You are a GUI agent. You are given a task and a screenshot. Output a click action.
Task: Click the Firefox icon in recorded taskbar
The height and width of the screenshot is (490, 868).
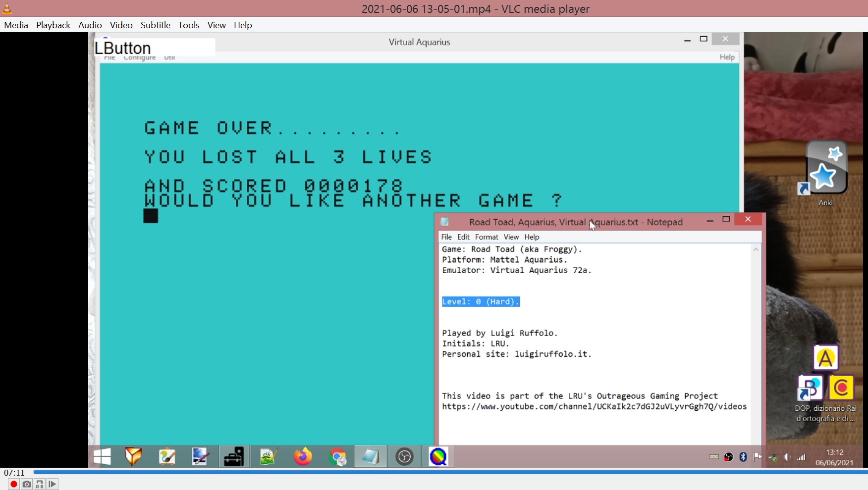(x=303, y=456)
